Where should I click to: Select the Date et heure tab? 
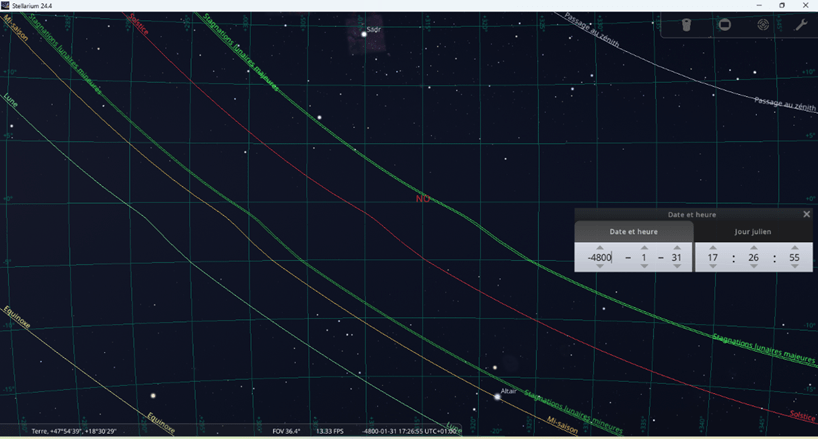coord(634,232)
